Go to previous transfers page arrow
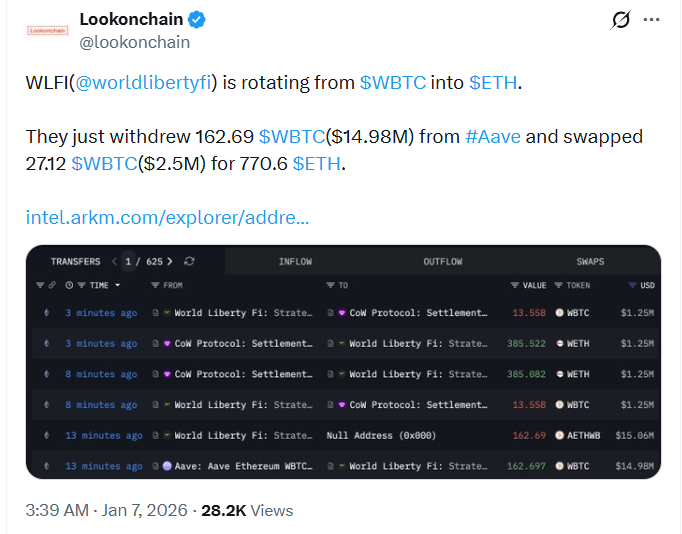This screenshot has width=682, height=534. pyautogui.click(x=114, y=262)
